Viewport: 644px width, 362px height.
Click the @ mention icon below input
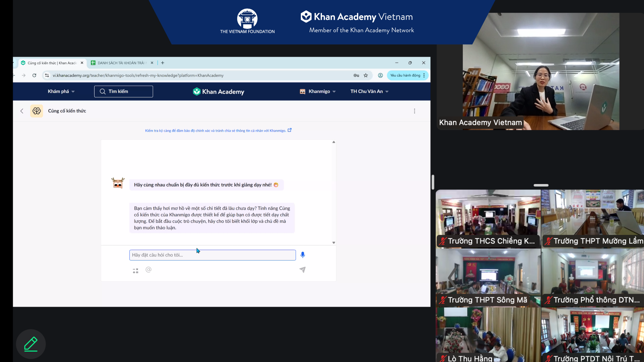(x=149, y=269)
